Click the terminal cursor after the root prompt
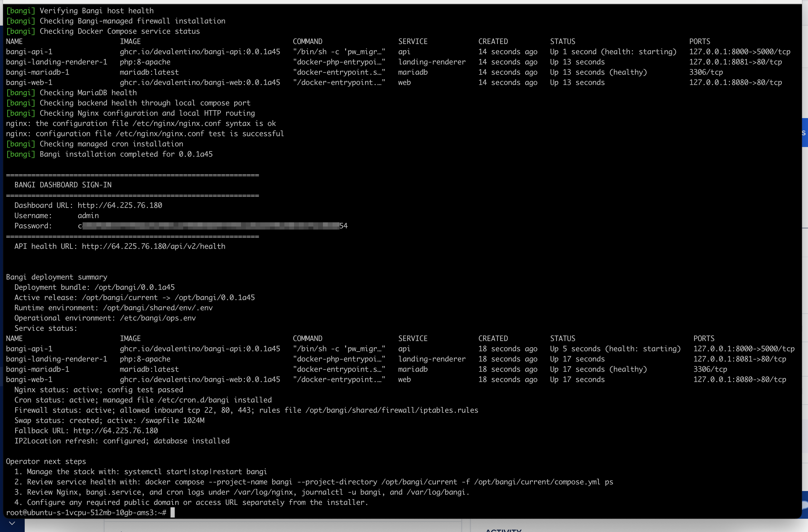808x532 pixels. pyautogui.click(x=172, y=512)
